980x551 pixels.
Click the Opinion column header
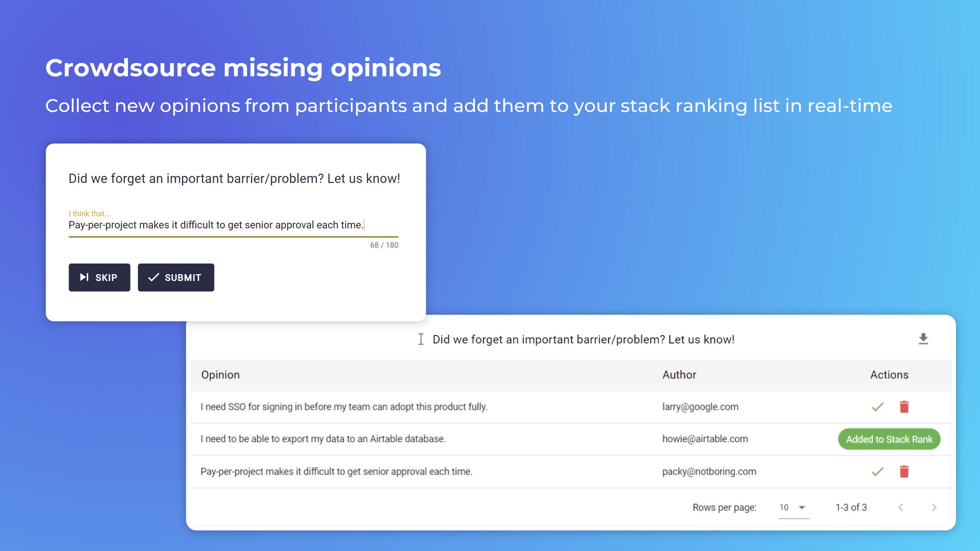[220, 375]
